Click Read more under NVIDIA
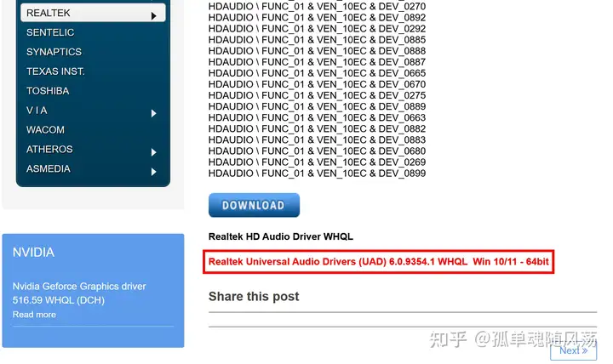 coord(34,315)
